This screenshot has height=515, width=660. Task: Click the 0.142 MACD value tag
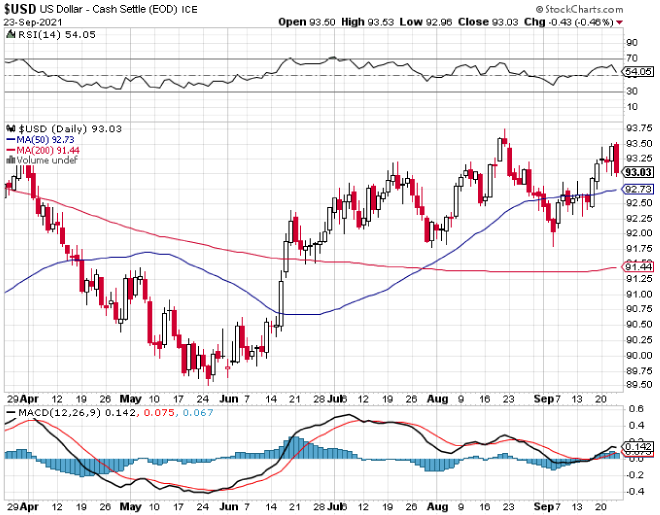(x=638, y=445)
